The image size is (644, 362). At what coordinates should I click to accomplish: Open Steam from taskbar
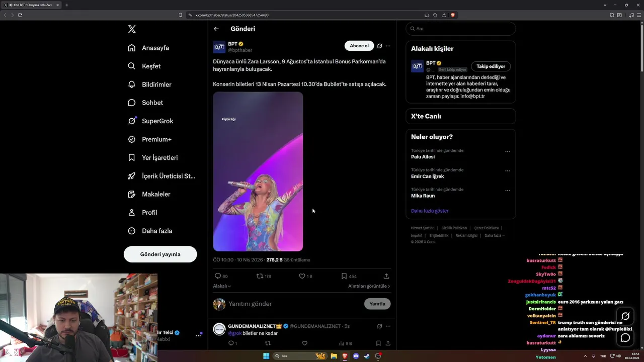tap(367, 356)
